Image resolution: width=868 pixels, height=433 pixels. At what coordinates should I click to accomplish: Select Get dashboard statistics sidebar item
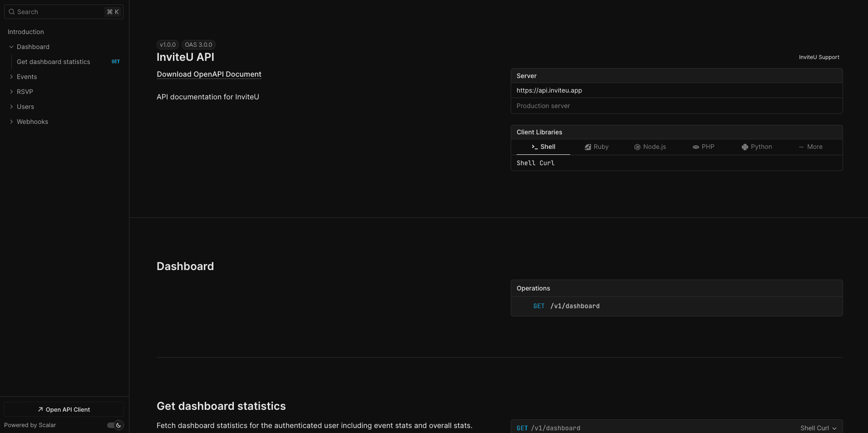pos(54,62)
